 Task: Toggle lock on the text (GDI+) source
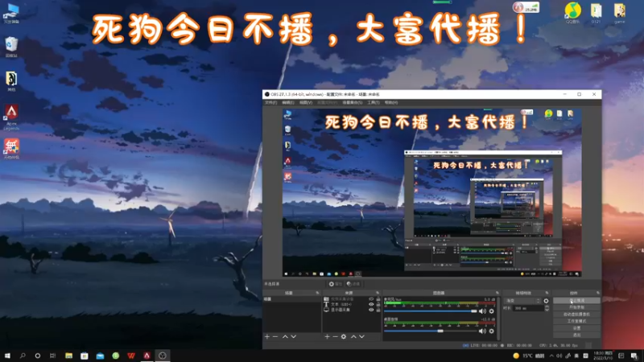378,305
